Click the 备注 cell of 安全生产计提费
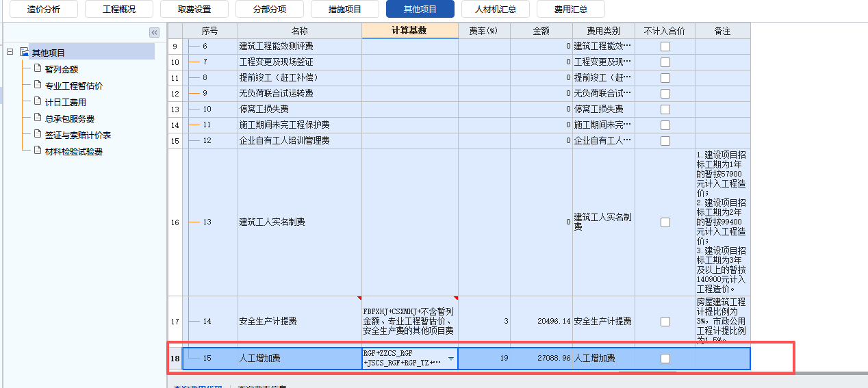The width and height of the screenshot is (868, 388). pos(722,321)
